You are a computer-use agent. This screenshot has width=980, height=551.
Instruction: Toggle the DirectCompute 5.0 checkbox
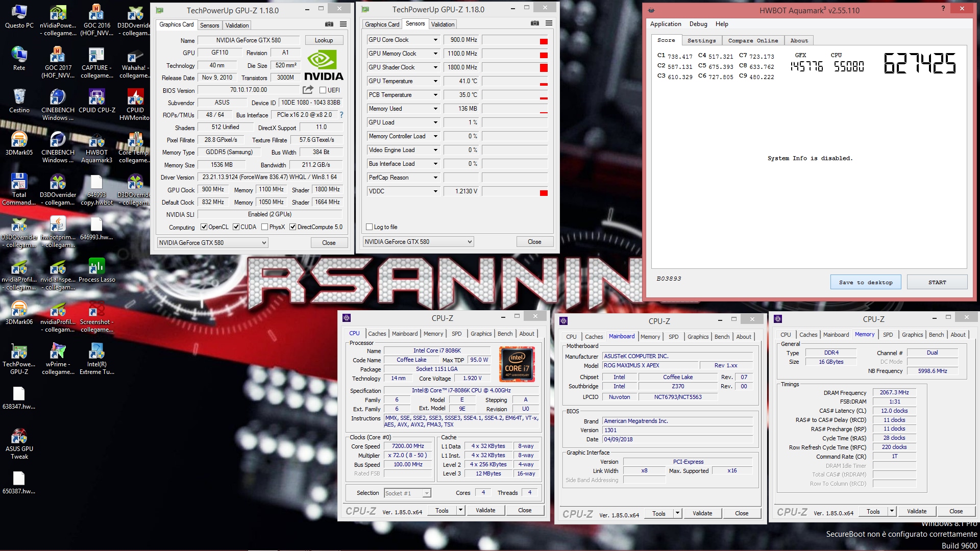pyautogui.click(x=292, y=227)
